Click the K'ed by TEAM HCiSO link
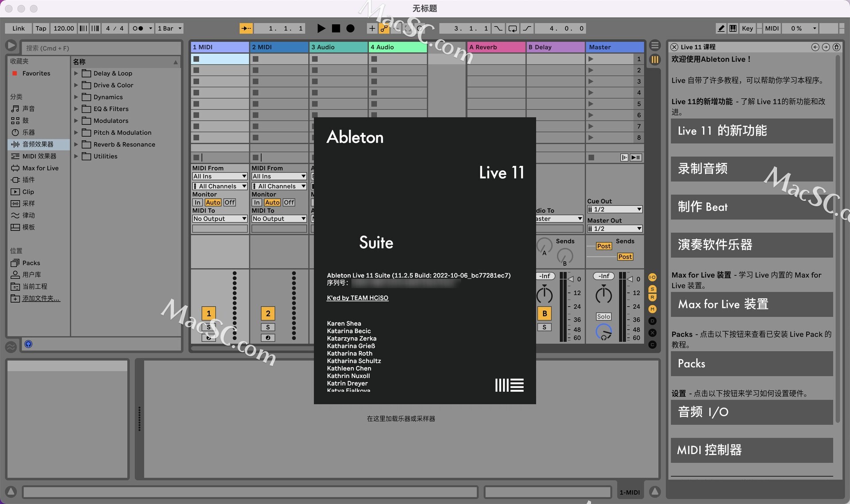Image resolution: width=850 pixels, height=504 pixels. [357, 298]
